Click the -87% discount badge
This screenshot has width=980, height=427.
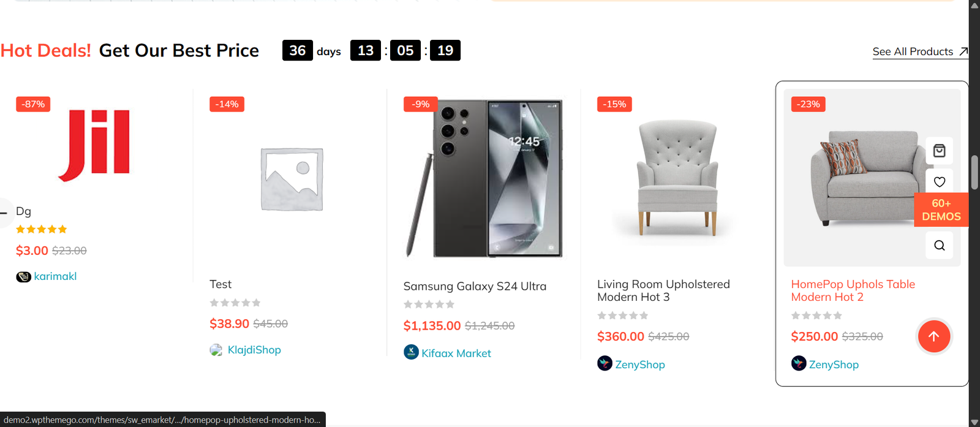(32, 104)
